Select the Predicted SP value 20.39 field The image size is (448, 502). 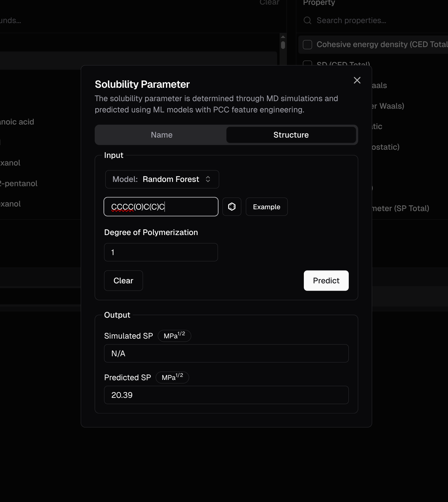(226, 395)
